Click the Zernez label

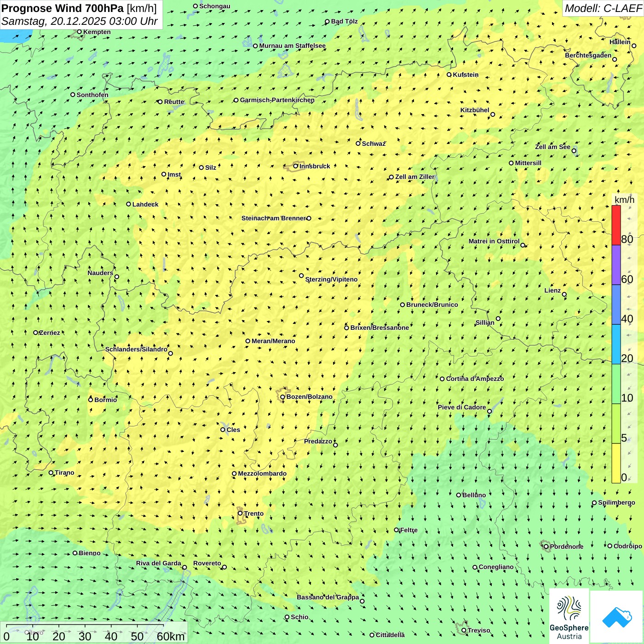point(49,333)
